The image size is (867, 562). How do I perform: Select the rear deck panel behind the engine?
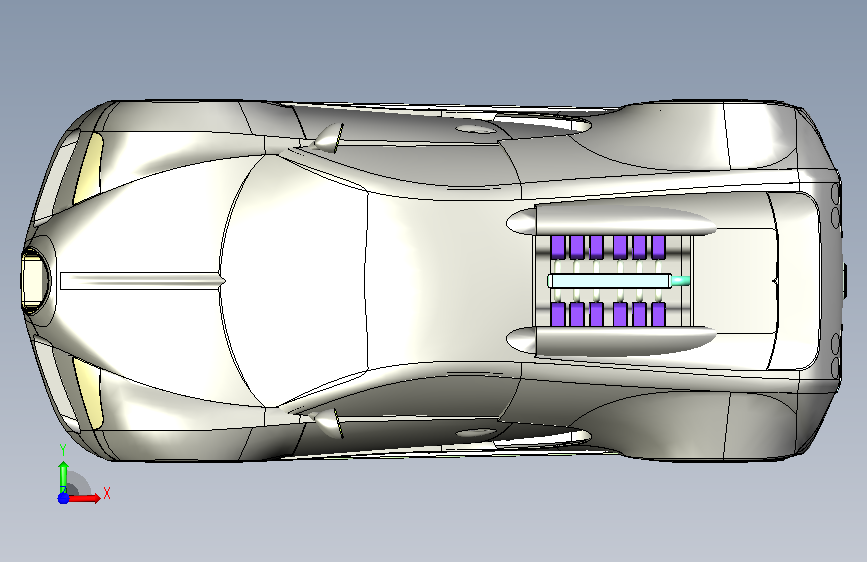[x=733, y=281]
